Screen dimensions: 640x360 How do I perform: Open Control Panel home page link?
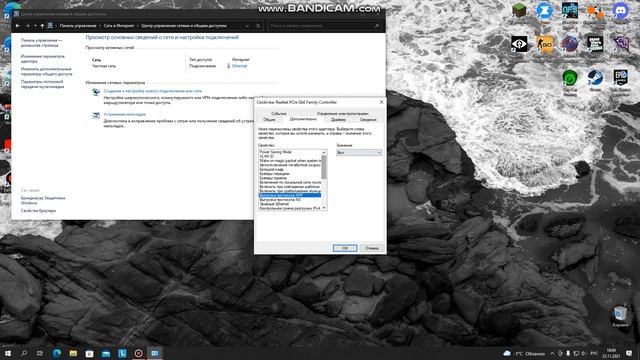[42, 43]
